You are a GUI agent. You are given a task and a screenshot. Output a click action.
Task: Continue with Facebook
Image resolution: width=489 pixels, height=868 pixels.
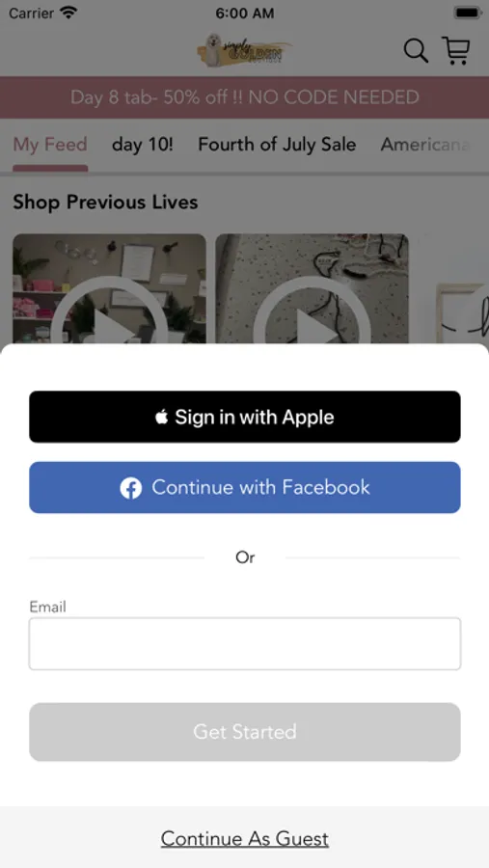[x=245, y=488]
